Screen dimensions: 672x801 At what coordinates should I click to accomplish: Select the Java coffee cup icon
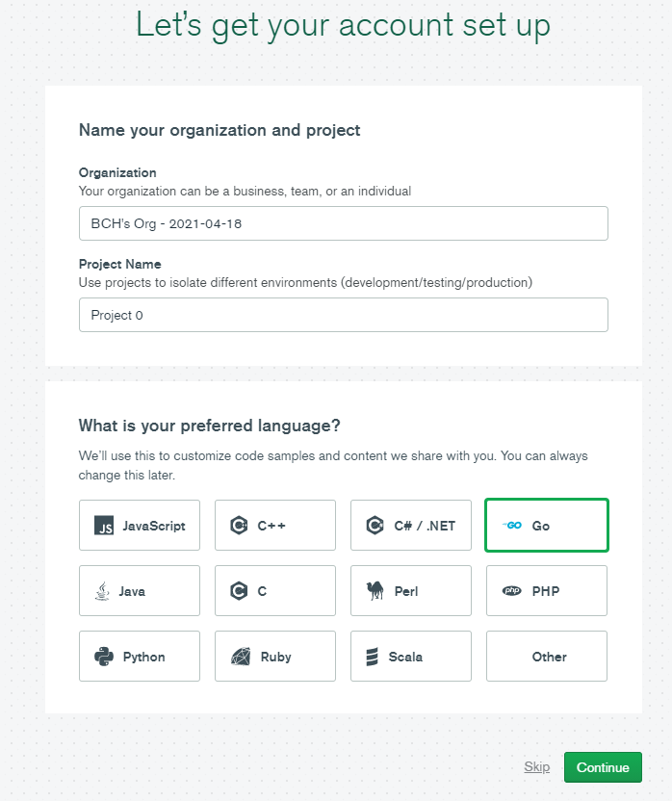pyautogui.click(x=102, y=591)
